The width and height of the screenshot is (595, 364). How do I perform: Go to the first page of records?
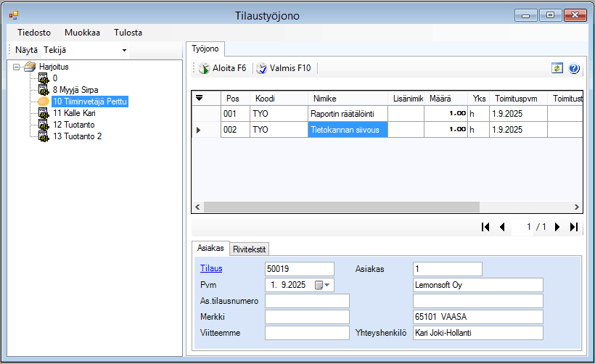486,227
